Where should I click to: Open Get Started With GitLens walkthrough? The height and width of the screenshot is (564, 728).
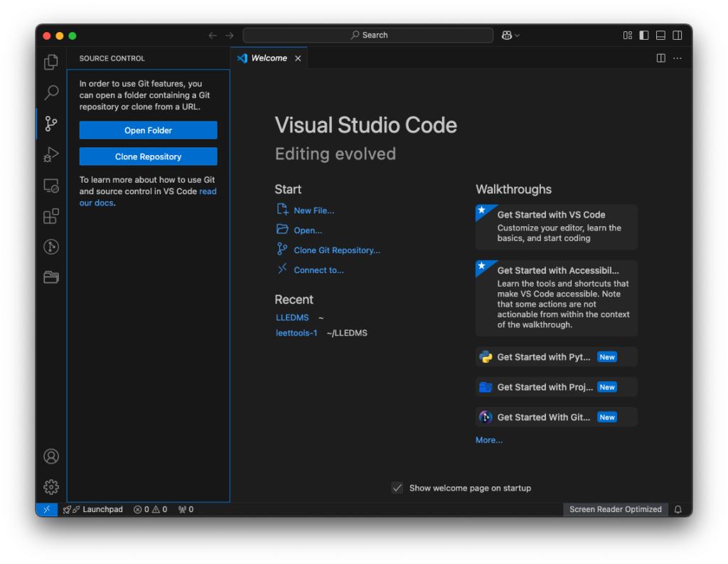[x=556, y=417]
